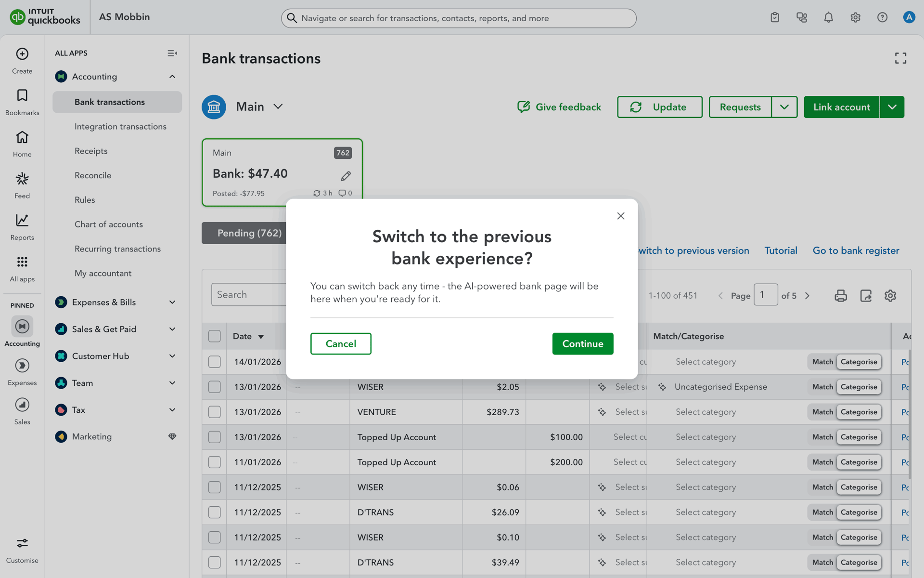Click the print icon above table
The height and width of the screenshot is (578, 924).
point(841,296)
